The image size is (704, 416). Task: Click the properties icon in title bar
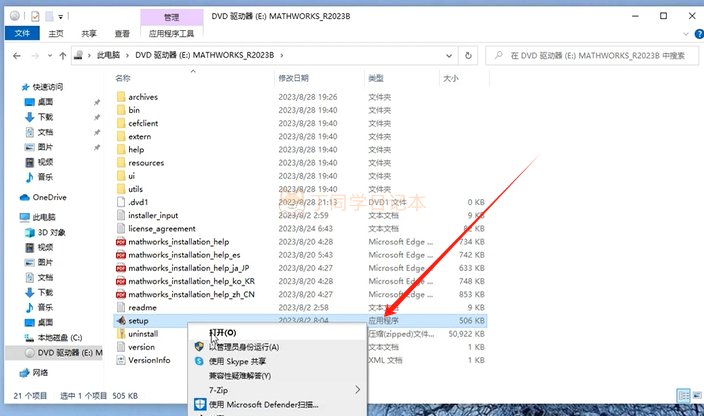[35, 17]
